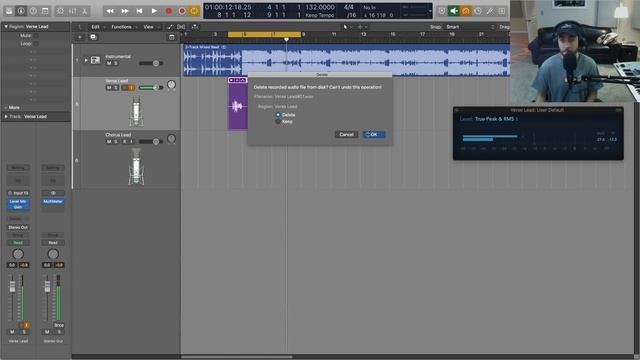
Task: Expand the Track Verse Lead disclosure triangle
Action: [x=6, y=116]
